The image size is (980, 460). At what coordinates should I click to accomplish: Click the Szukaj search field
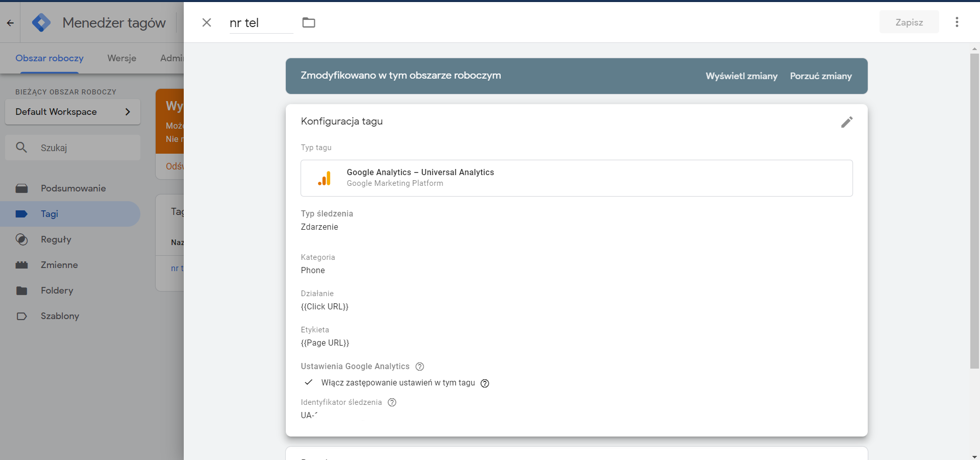(72, 148)
